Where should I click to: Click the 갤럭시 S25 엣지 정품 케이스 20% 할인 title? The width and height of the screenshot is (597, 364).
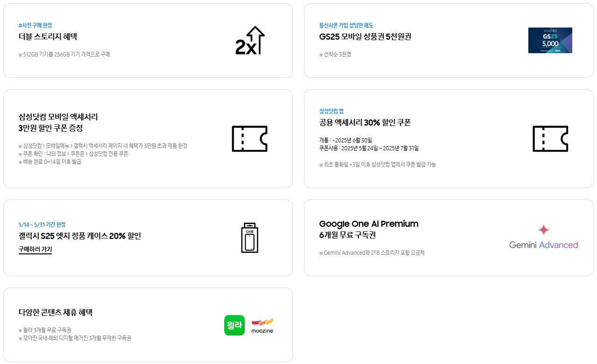[80, 236]
